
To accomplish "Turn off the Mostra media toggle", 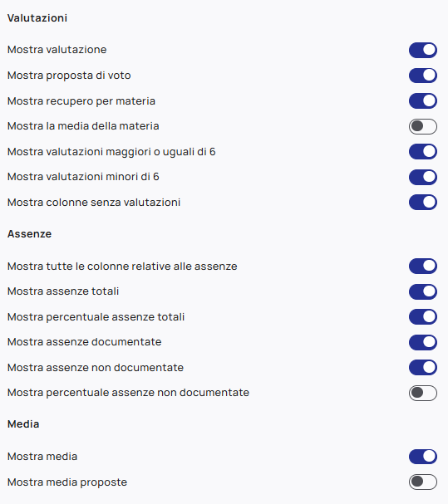I will click(x=423, y=457).
